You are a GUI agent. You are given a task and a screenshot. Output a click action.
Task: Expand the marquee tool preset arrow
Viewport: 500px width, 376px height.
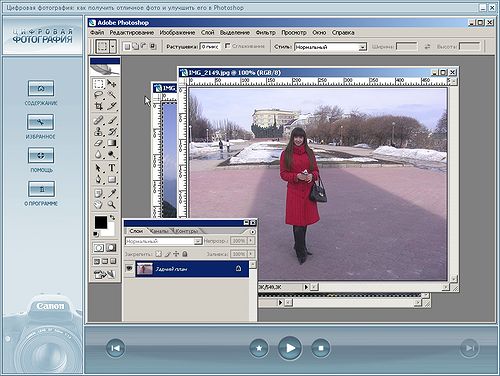coord(113,46)
